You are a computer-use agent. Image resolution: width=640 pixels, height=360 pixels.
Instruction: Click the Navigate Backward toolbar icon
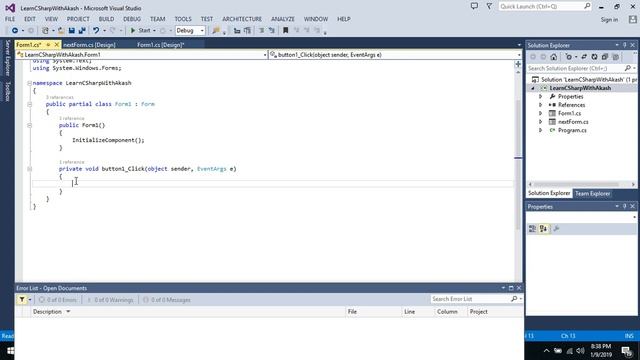[14, 31]
